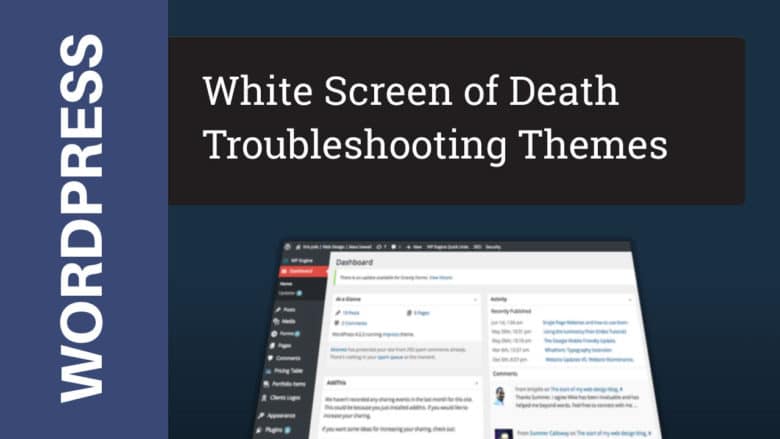
Task: Select the red Dashboard sidebar item
Action: [x=303, y=271]
